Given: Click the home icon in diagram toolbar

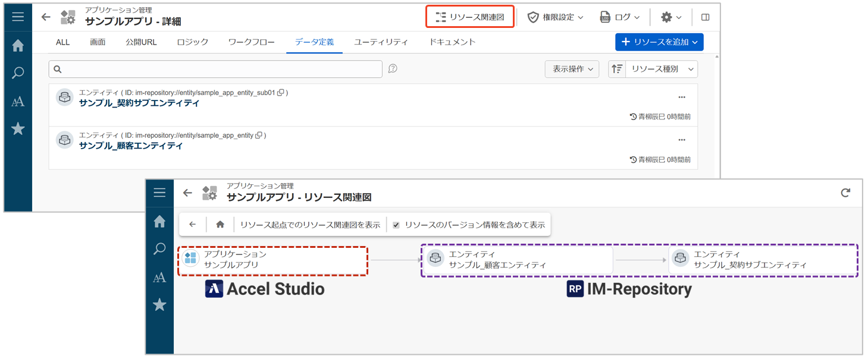Looking at the screenshot, I should tap(220, 225).
